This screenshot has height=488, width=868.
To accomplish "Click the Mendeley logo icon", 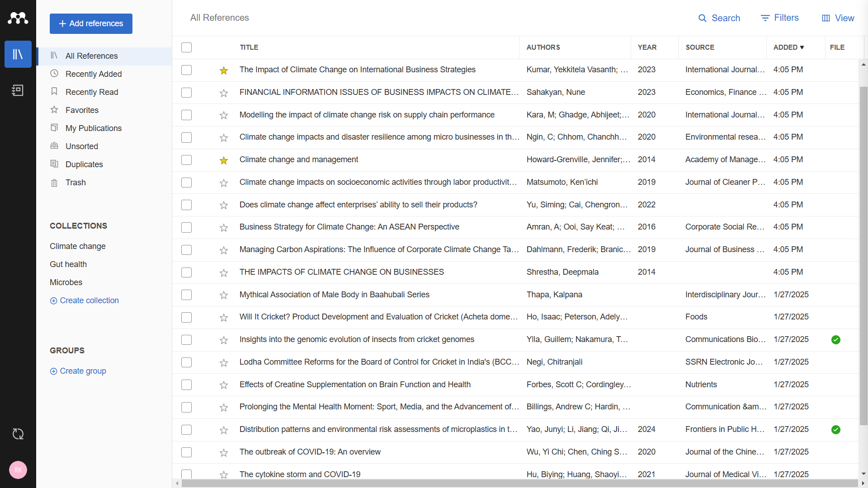I will [x=18, y=18].
